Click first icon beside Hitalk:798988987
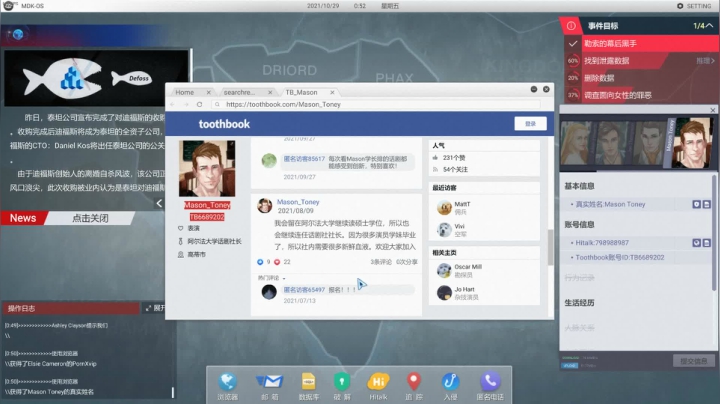Viewport: 720px width, 404px height. coord(696,242)
